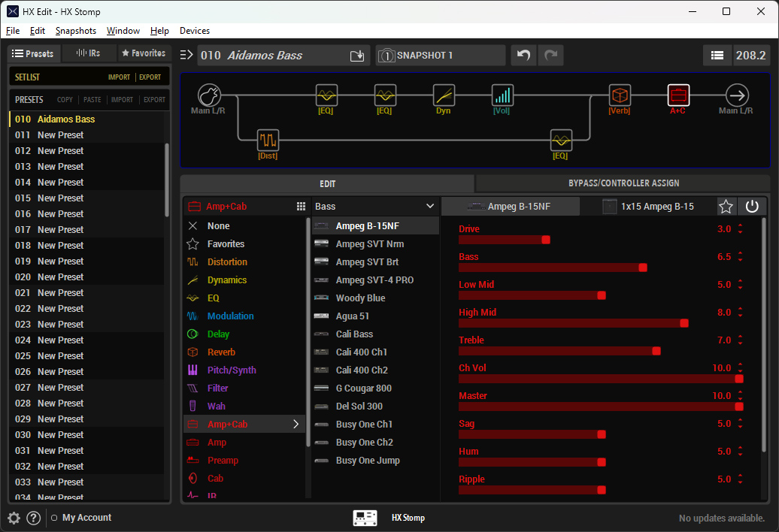The height and width of the screenshot is (532, 779).
Task: Open preferences gear icon
Action: coord(14,518)
